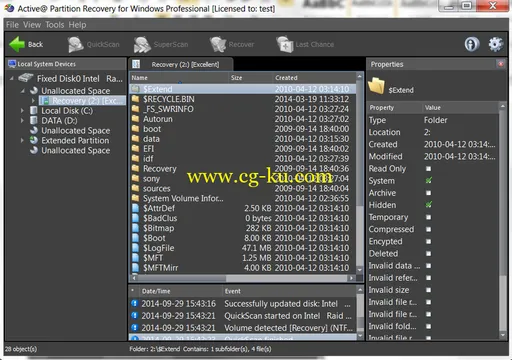Sort file list by Size column
This screenshot has width=512, height=360.
point(250,78)
